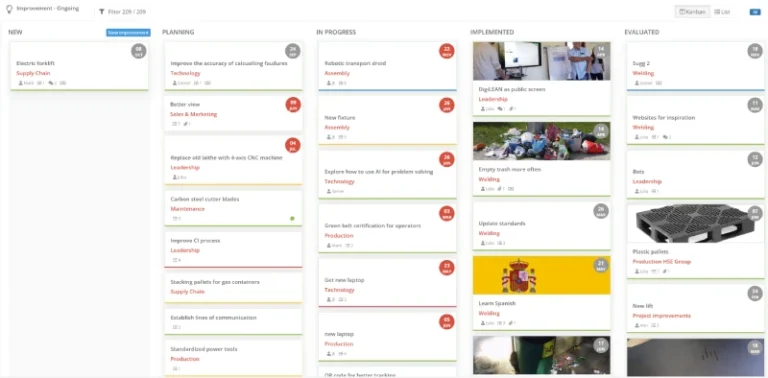This screenshot has height=378, width=768.
Task: Click the trash pile photo thumbnail
Action: coord(541,141)
